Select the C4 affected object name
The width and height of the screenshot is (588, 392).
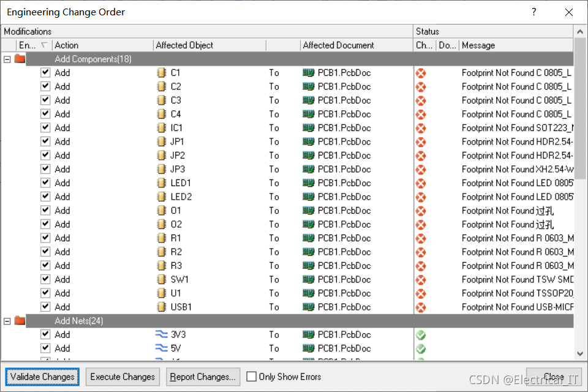176,114
